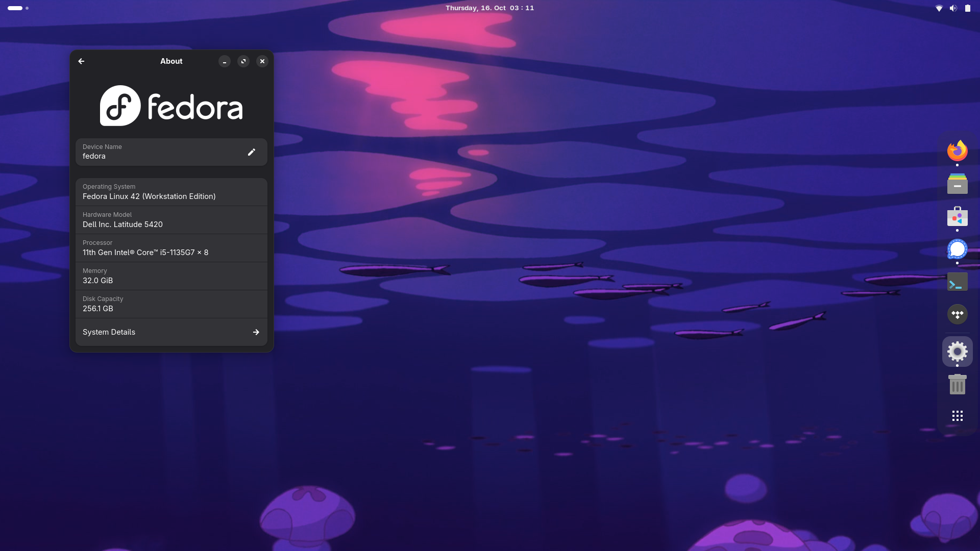Click the Wi-Fi status icon

939,8
